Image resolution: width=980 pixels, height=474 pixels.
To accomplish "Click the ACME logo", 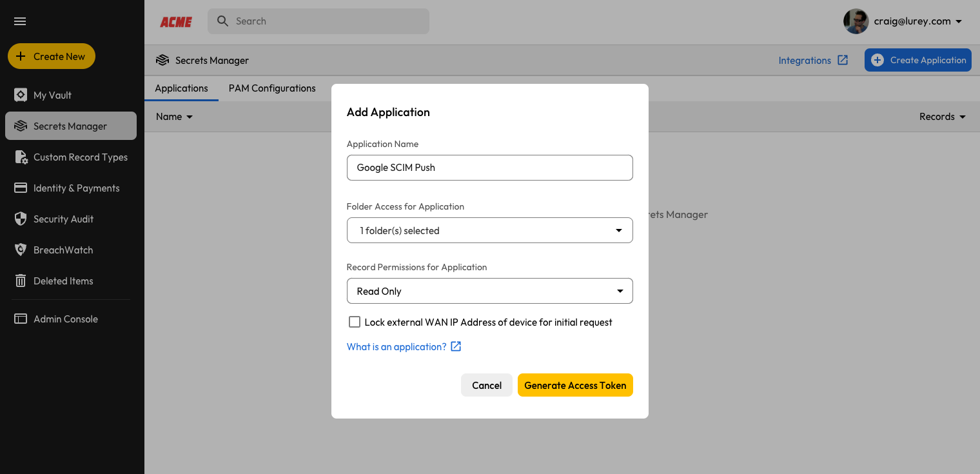I will [x=176, y=22].
